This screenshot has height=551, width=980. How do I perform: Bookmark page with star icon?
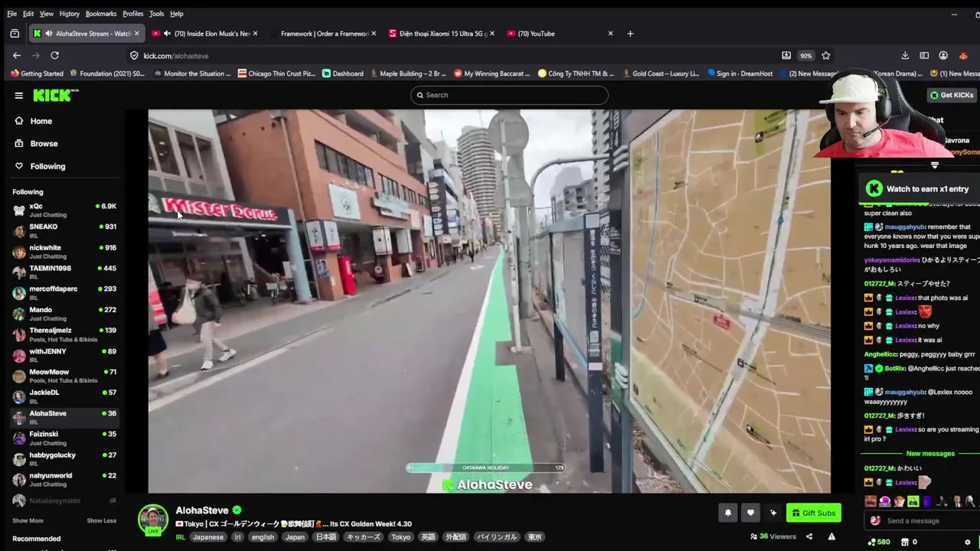826,55
